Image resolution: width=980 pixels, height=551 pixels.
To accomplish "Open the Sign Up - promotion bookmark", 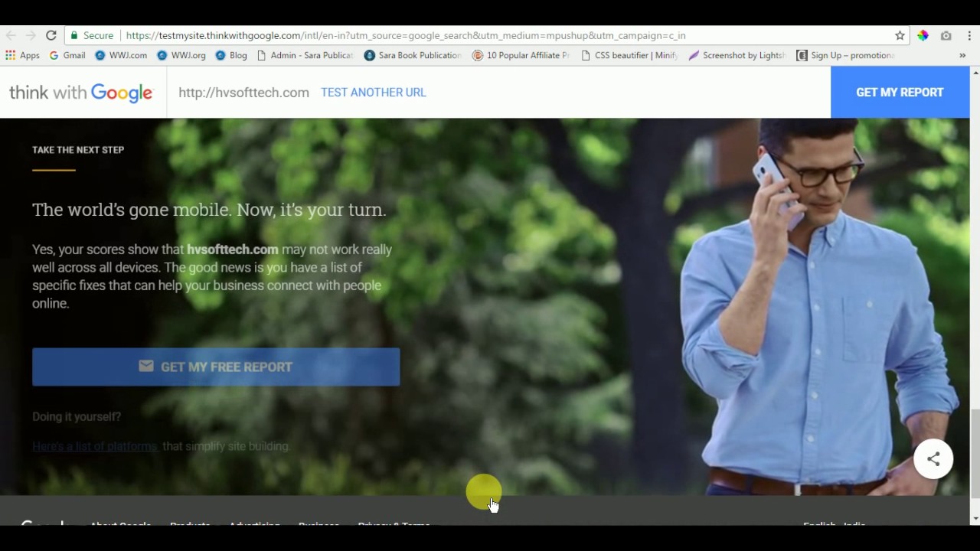I will tap(845, 55).
